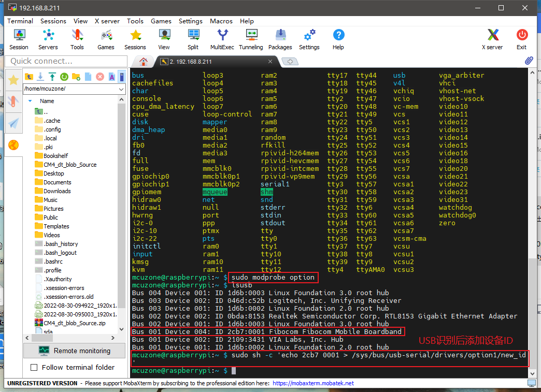This screenshot has height=392, width=541.
Task: Open the Sessions star sidebar tab
Action: [13, 80]
